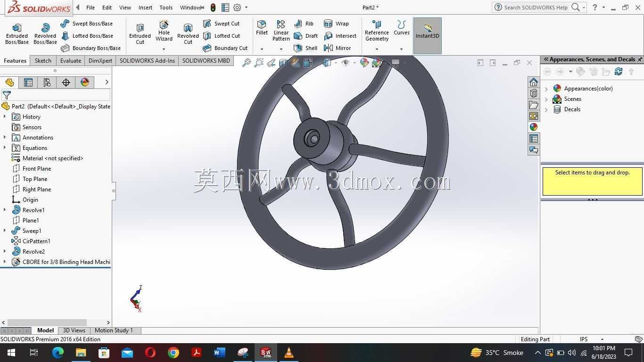Toggle the Instant3D button
Image resolution: width=644 pixels, height=362 pixels.
pyautogui.click(x=428, y=36)
